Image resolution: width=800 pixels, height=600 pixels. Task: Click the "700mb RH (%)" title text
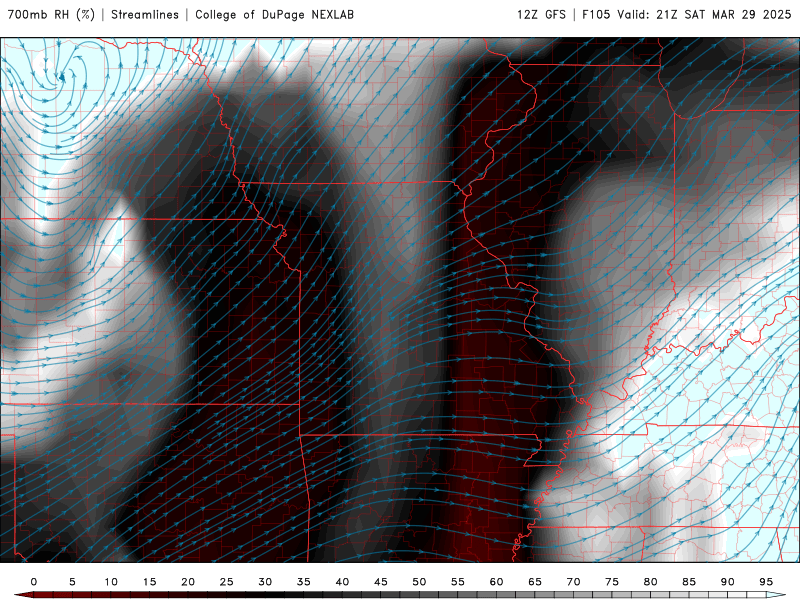pyautogui.click(x=51, y=15)
